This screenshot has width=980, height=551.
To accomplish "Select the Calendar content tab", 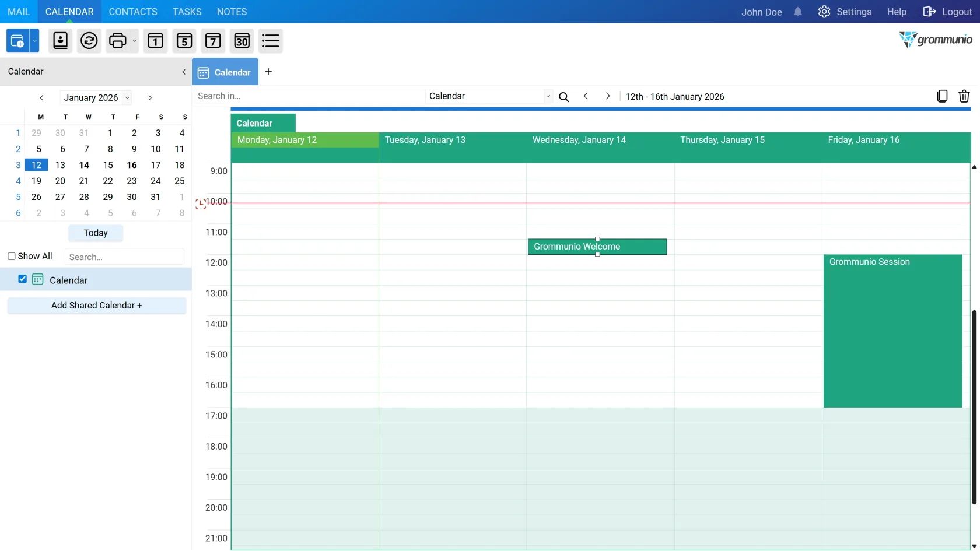I will (x=225, y=72).
